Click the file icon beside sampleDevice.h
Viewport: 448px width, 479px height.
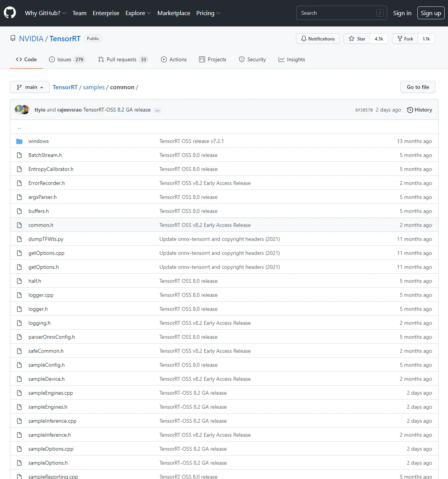pos(19,379)
